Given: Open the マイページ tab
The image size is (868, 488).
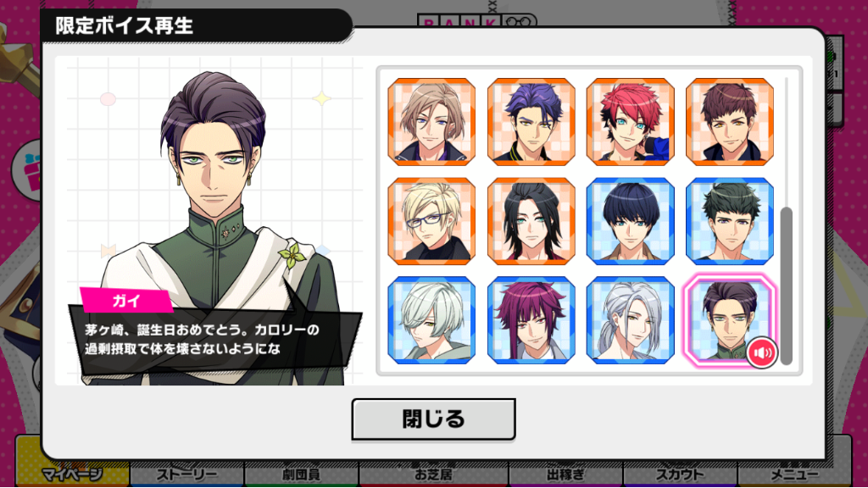Looking at the screenshot, I should (x=73, y=474).
